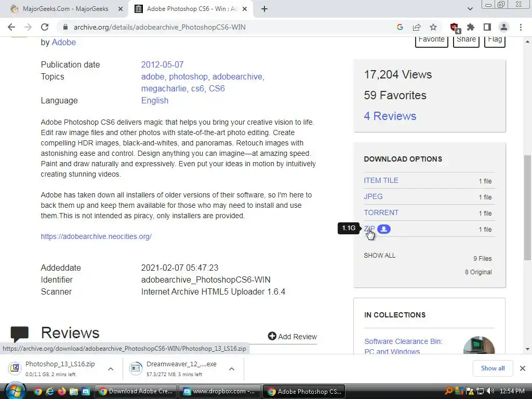
Task: Click Show all downloads button
Action: [493, 368]
